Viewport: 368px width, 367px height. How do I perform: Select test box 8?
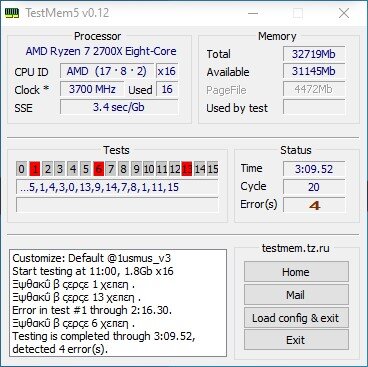(x=123, y=169)
